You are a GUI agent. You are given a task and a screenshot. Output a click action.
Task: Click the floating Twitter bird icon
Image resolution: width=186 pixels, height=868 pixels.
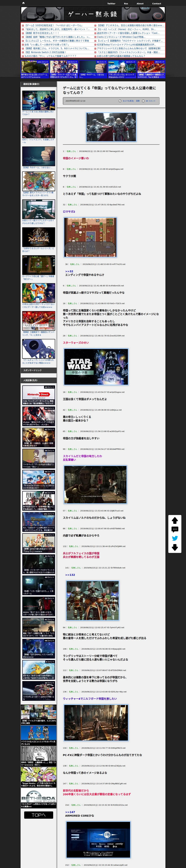[175, 538]
